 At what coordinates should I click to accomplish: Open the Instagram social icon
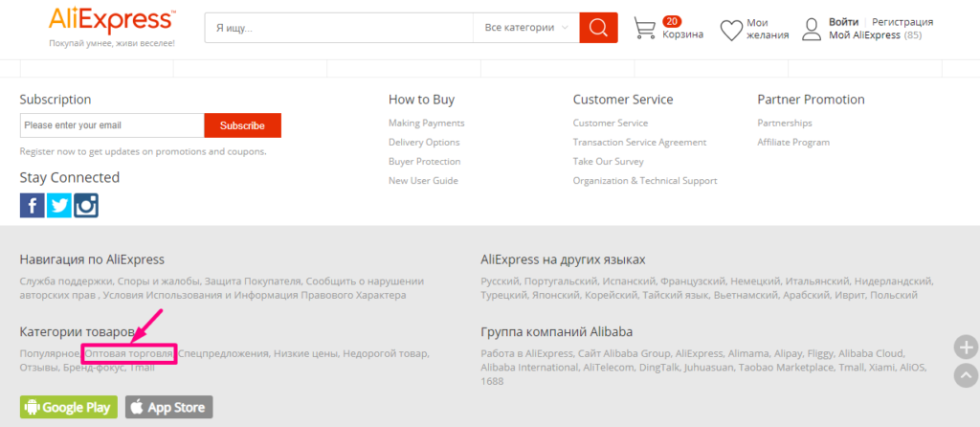pyautogui.click(x=85, y=205)
